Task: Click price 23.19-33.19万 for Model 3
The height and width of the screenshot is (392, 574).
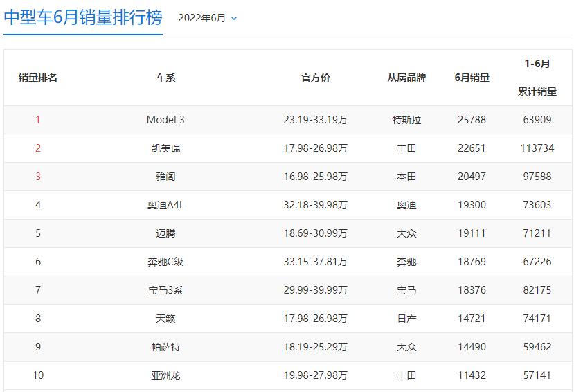Action: pyautogui.click(x=315, y=120)
